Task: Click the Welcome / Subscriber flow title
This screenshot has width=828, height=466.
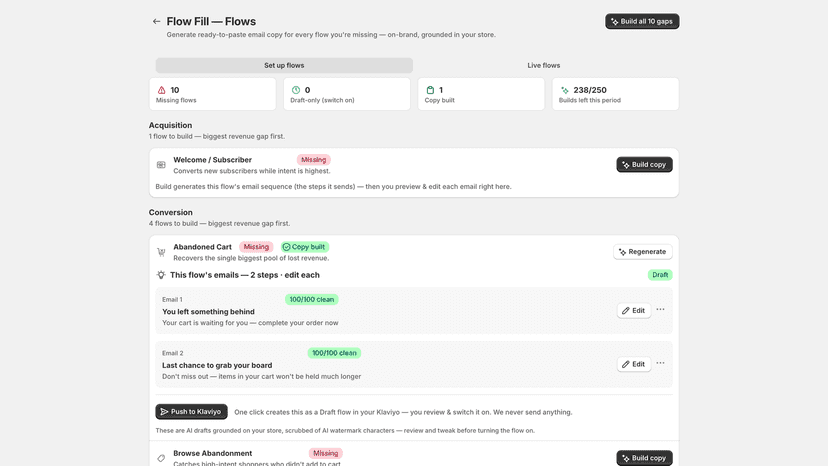Action: click(212, 160)
